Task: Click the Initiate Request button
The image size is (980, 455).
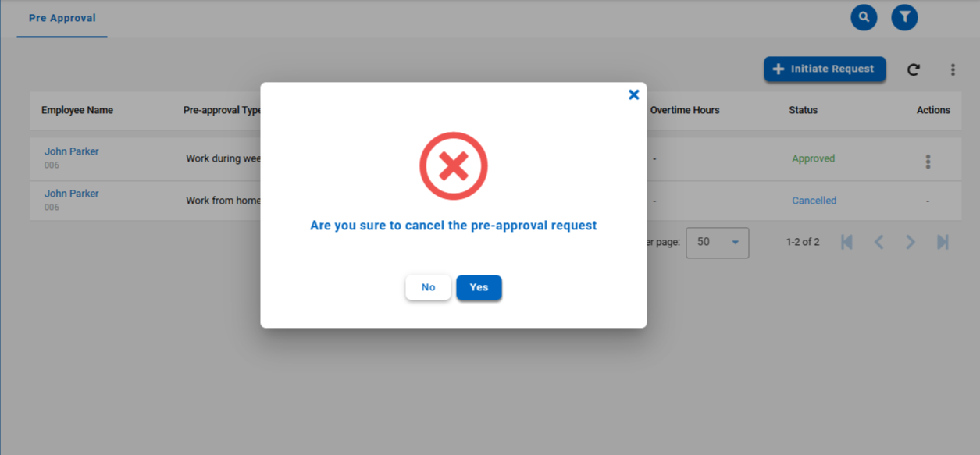Action: click(825, 69)
